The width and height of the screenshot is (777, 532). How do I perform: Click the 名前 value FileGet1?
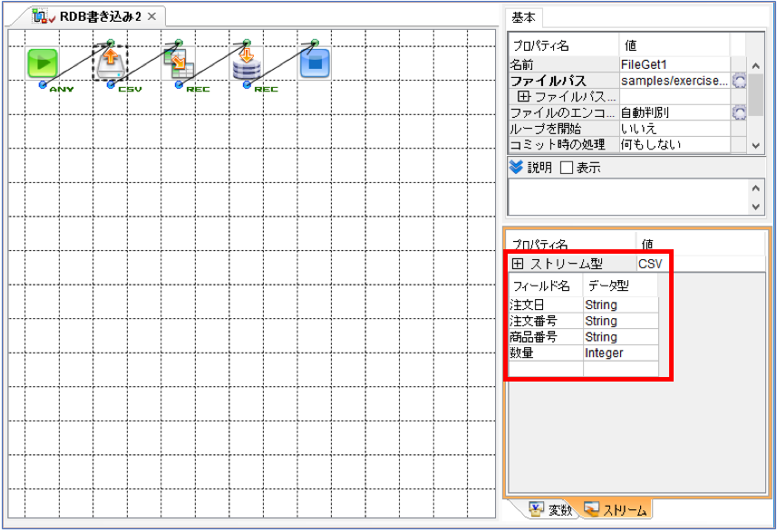(x=675, y=64)
